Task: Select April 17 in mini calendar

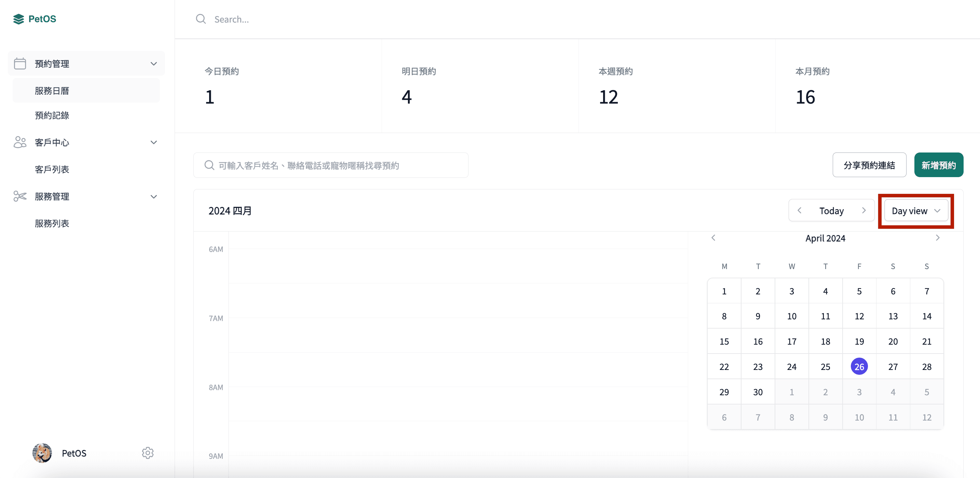Action: click(792, 341)
